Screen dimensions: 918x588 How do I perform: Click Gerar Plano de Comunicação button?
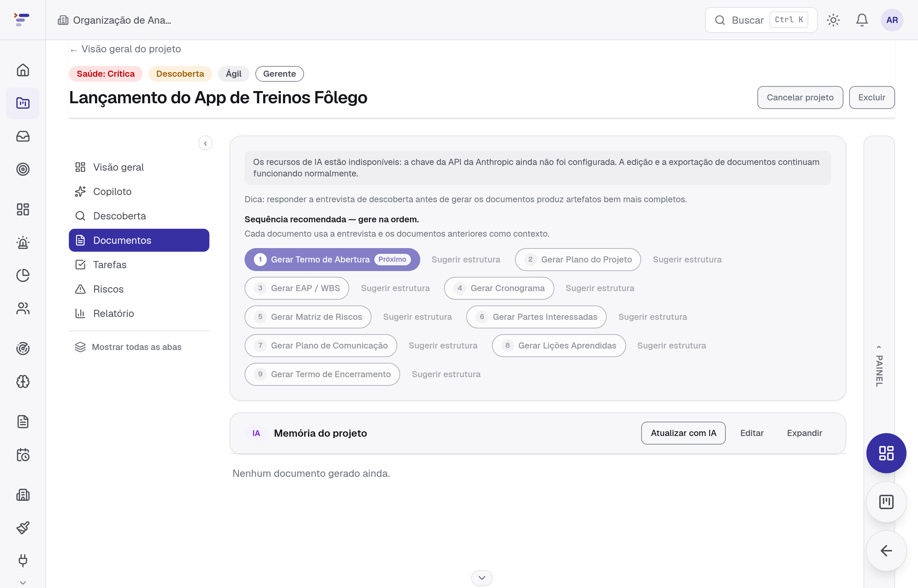[x=321, y=346]
